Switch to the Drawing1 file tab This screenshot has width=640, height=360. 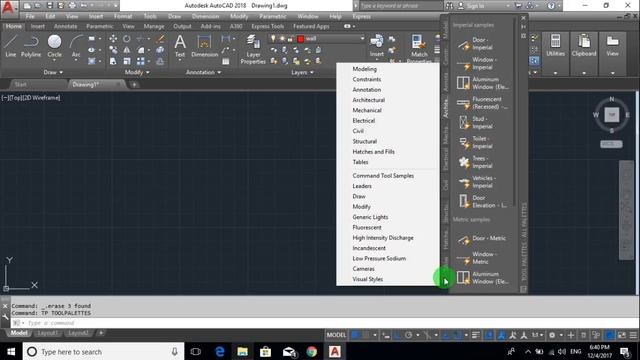pos(86,84)
